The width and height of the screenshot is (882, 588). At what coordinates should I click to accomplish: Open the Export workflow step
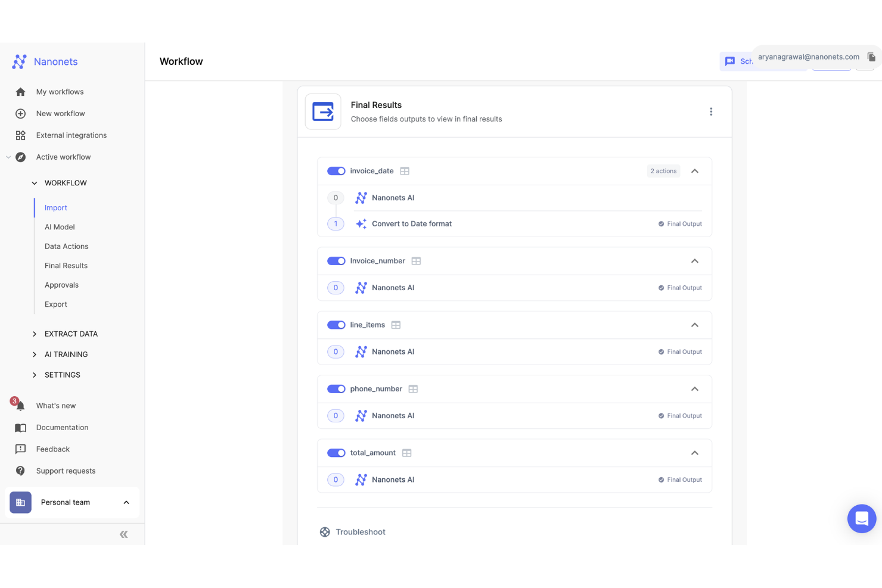point(55,304)
